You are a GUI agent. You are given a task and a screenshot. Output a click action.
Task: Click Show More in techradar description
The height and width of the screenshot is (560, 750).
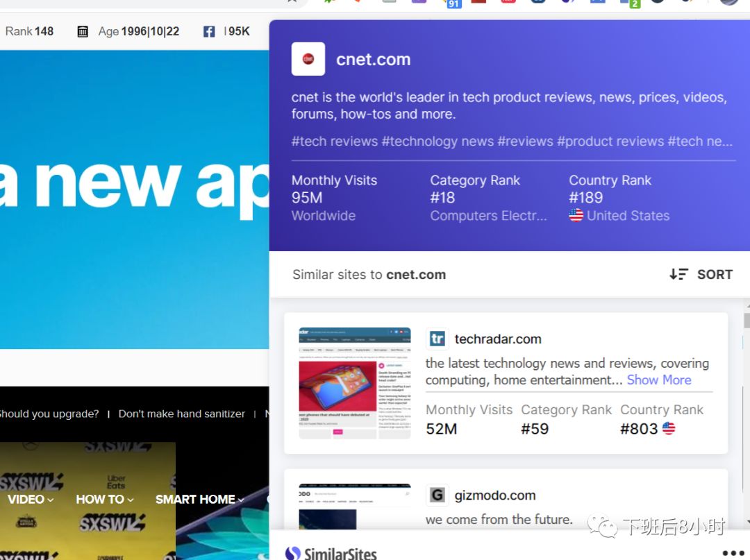(658, 380)
